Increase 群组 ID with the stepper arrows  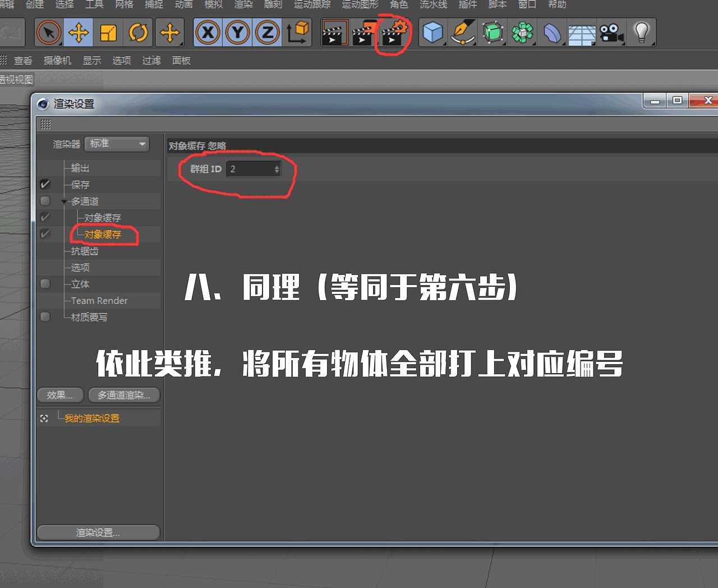277,167
